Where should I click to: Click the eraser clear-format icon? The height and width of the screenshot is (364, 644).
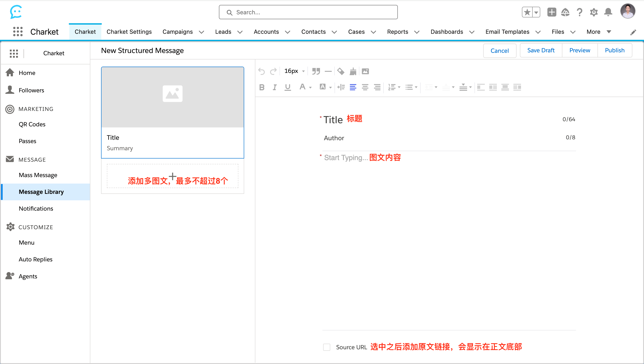(341, 72)
